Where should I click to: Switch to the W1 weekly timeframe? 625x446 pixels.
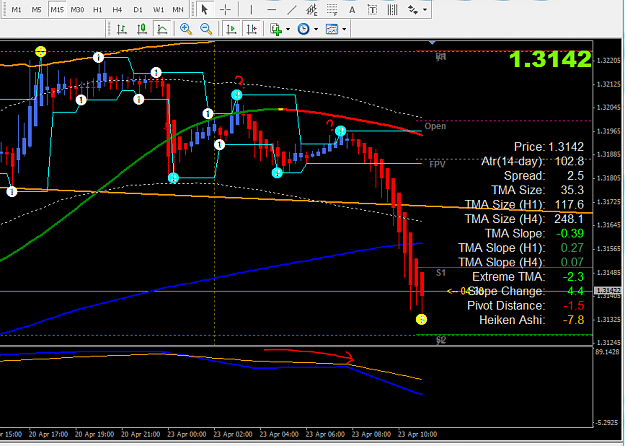tap(158, 10)
